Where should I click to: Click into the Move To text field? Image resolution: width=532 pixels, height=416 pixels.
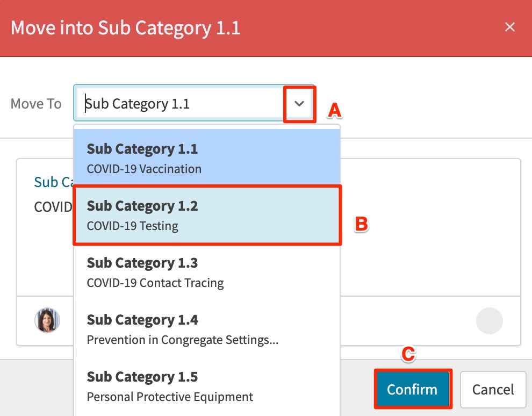183,104
